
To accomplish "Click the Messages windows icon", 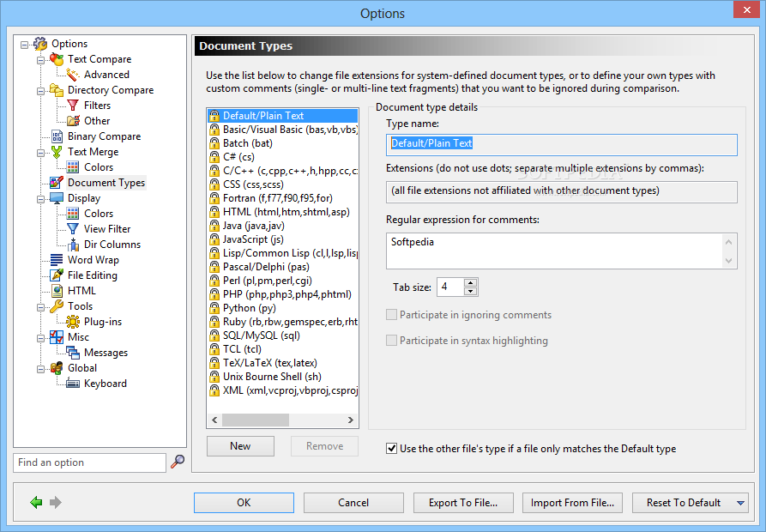I will click(73, 353).
